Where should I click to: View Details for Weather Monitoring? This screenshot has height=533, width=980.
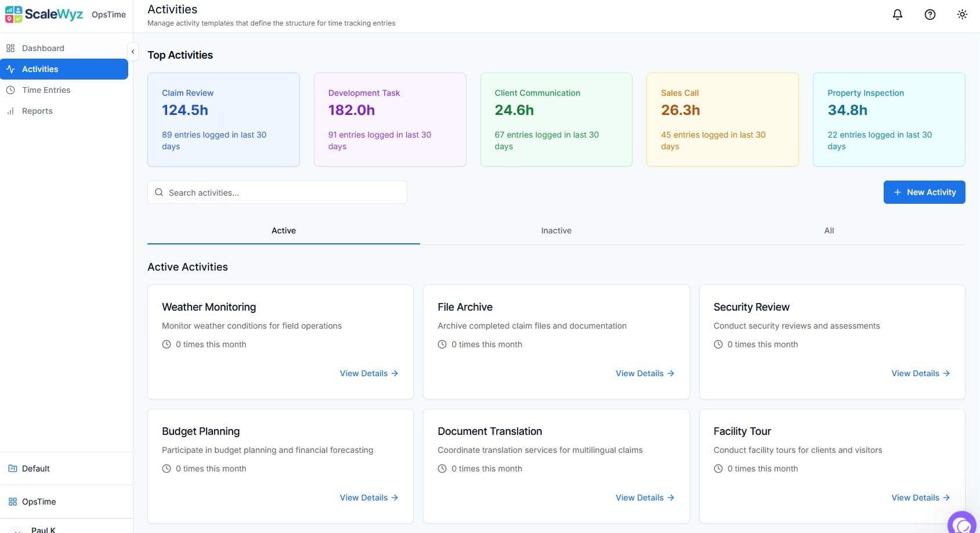(x=368, y=373)
